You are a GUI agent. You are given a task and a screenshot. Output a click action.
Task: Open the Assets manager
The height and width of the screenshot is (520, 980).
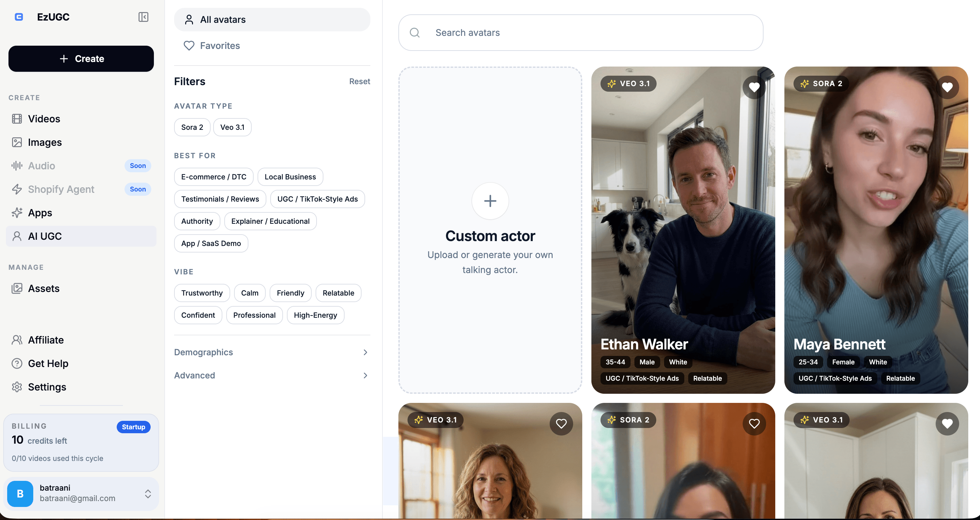click(43, 289)
